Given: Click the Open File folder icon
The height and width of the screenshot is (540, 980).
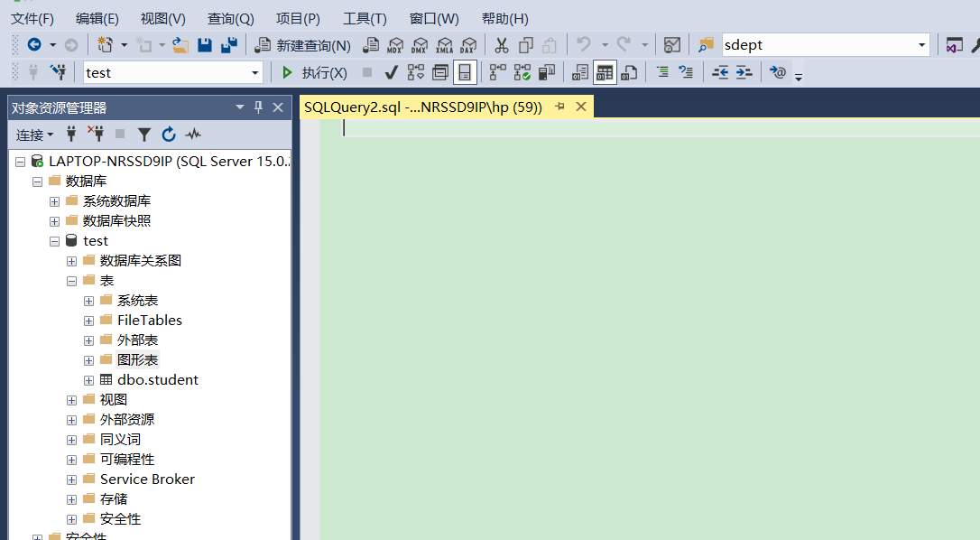Looking at the screenshot, I should 180,45.
